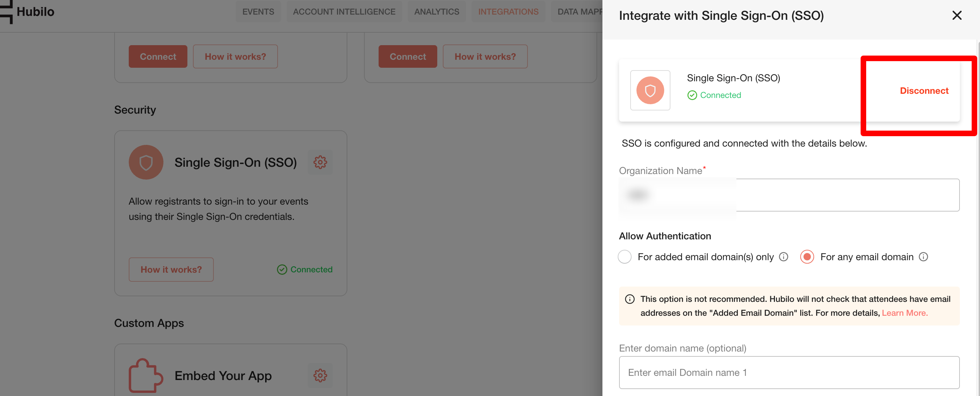Switch to the Analytics tab

437,12
